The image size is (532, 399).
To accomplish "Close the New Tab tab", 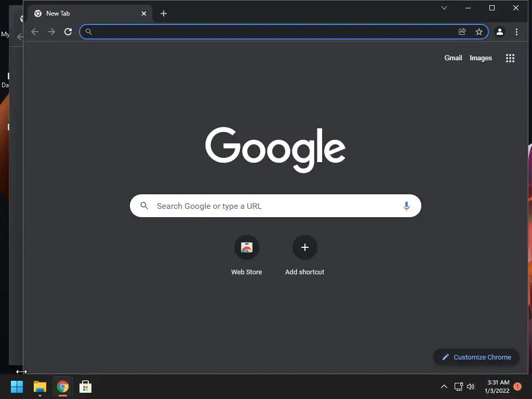I will [144, 14].
